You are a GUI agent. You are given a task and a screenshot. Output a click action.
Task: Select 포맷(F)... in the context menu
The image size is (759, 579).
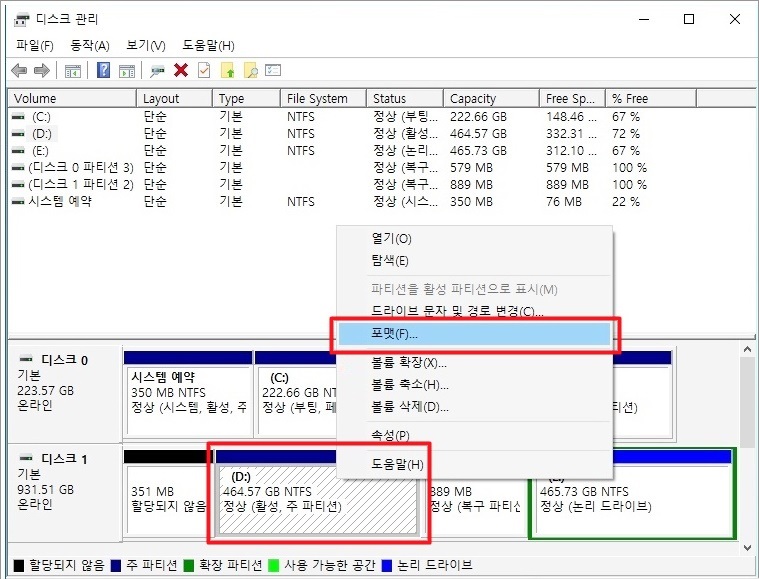pyautogui.click(x=475, y=334)
